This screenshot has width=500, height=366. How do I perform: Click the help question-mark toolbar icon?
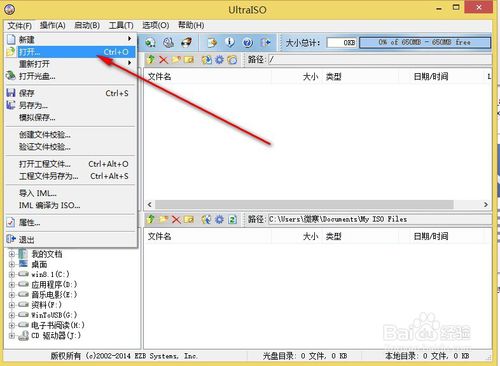pyautogui.click(x=248, y=42)
